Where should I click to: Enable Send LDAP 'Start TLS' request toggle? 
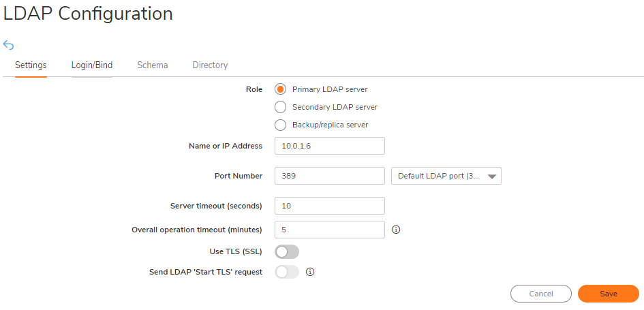(287, 271)
